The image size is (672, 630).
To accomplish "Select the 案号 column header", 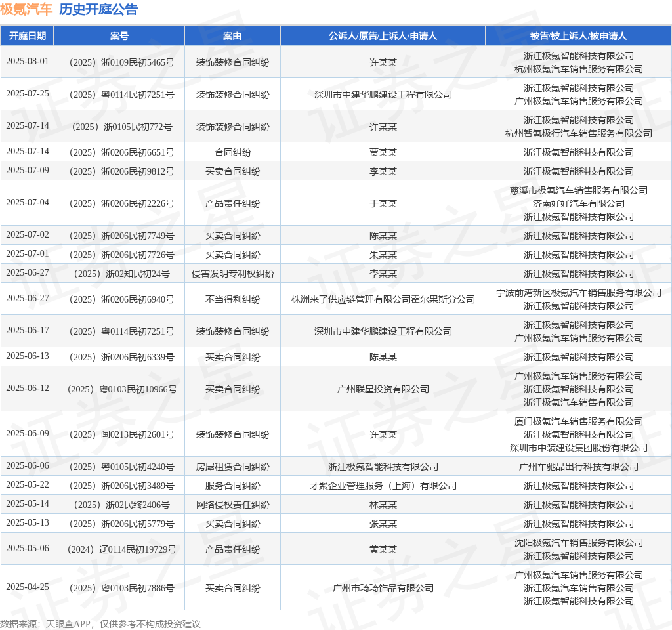I will 119,36.
